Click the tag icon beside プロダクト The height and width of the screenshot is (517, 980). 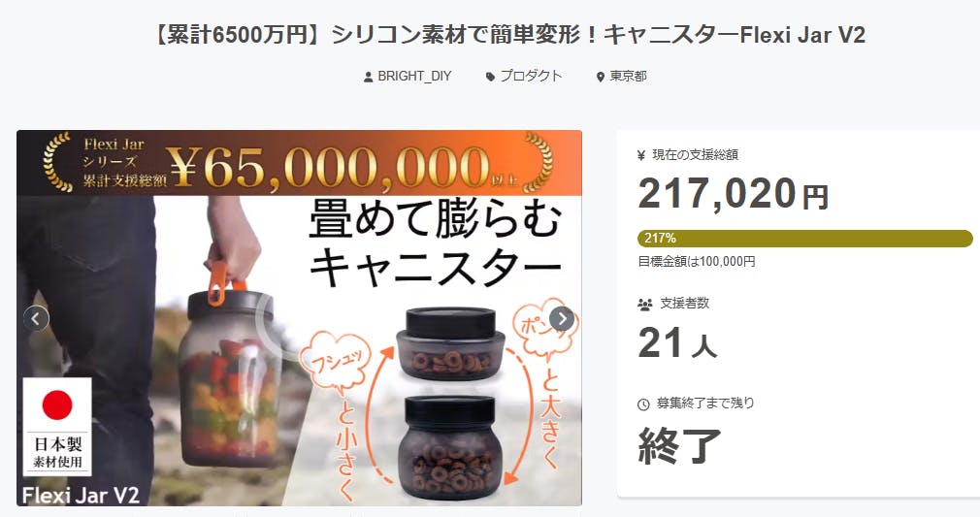point(490,77)
